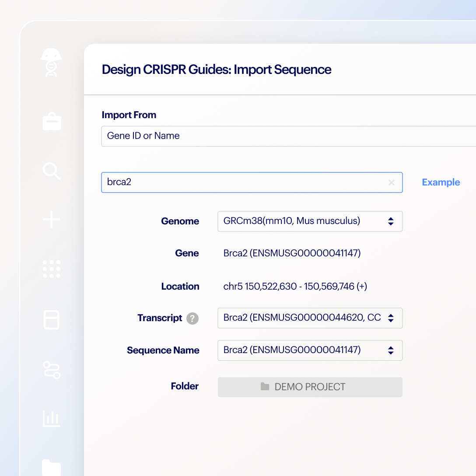476x476 pixels.
Task: Select the CRISPR guide design icon in the sidebar
Action: 51,62
